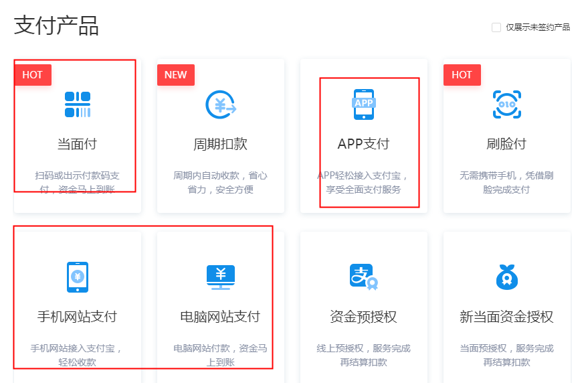This screenshot has width=588, height=383.
Task: Click the NEW badge on 周期扣款 card
Action: (176, 75)
